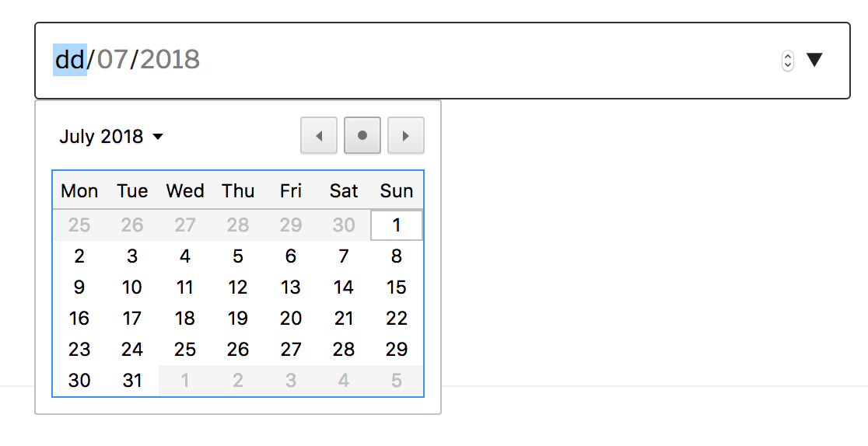Click greyed-out August 5 date
This screenshot has width=868, height=446.
[x=397, y=381]
